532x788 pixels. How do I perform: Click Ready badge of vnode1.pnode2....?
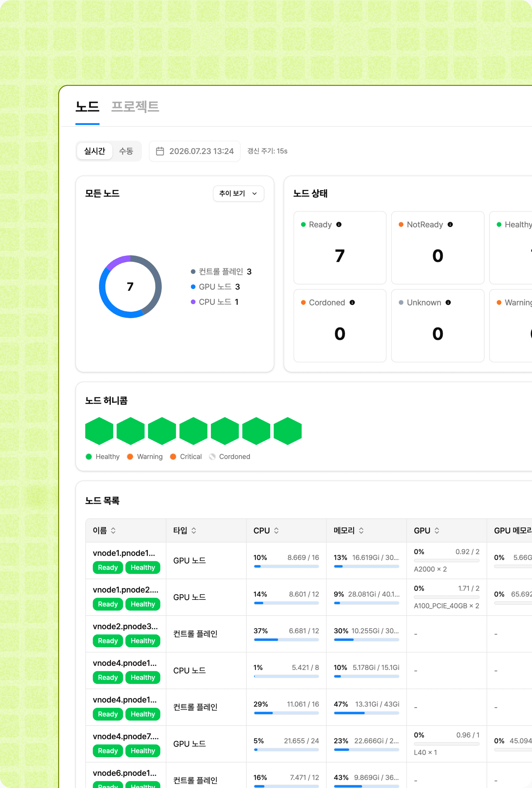click(x=108, y=604)
